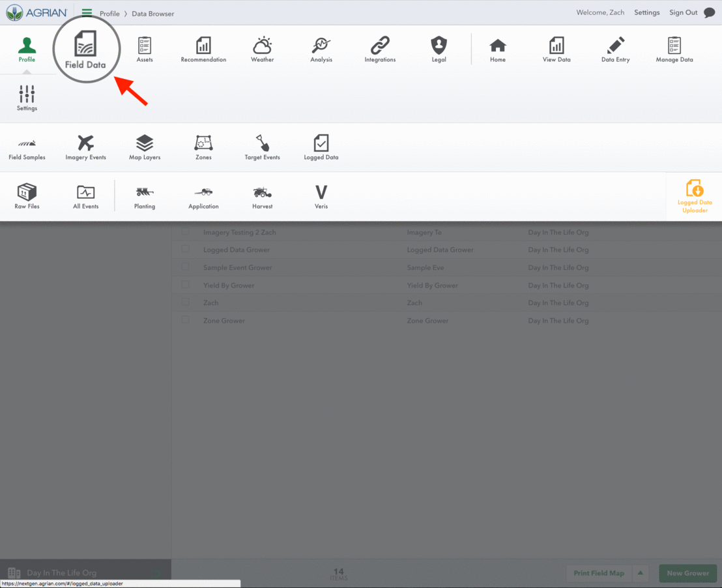
Task: Open Raw Files box icon
Action: coord(27,196)
